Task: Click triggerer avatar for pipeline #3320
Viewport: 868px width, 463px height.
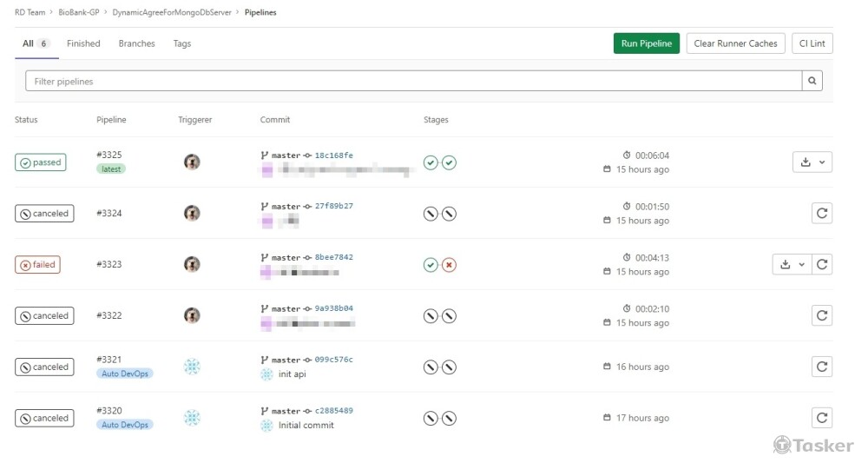Action: point(192,418)
